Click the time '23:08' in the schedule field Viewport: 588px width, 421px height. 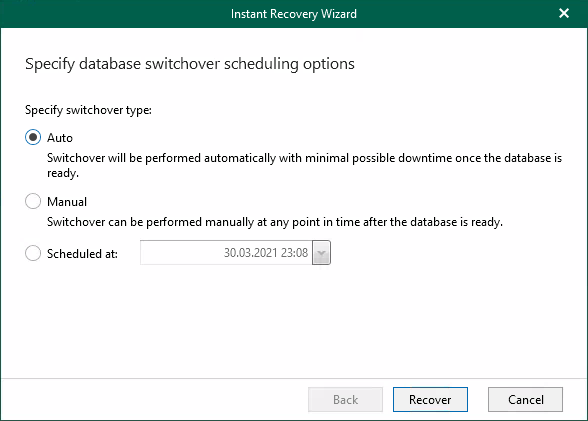(x=294, y=253)
